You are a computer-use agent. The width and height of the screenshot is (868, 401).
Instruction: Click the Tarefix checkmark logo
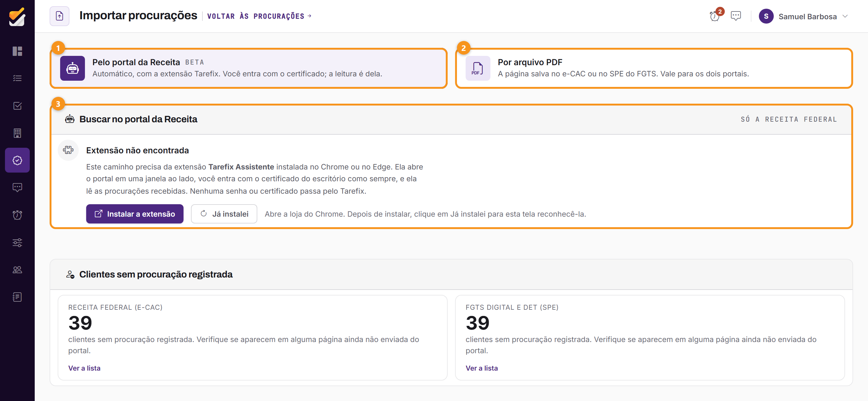pos(17,16)
